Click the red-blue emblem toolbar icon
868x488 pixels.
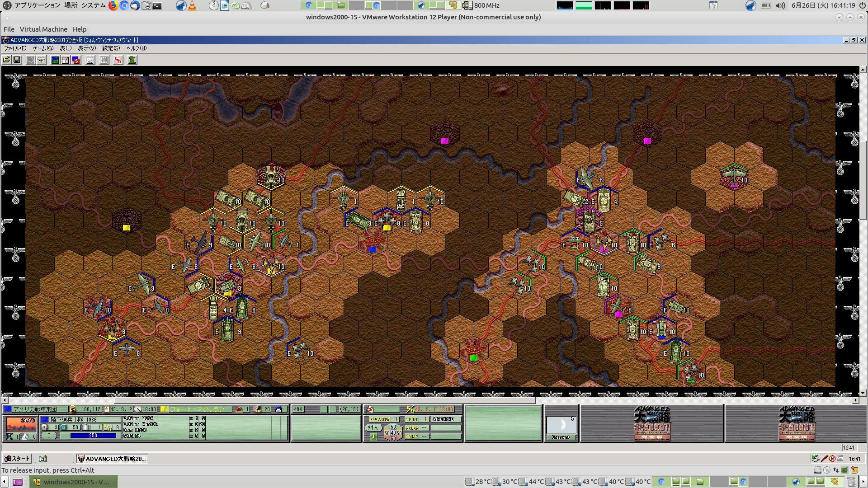[76, 60]
